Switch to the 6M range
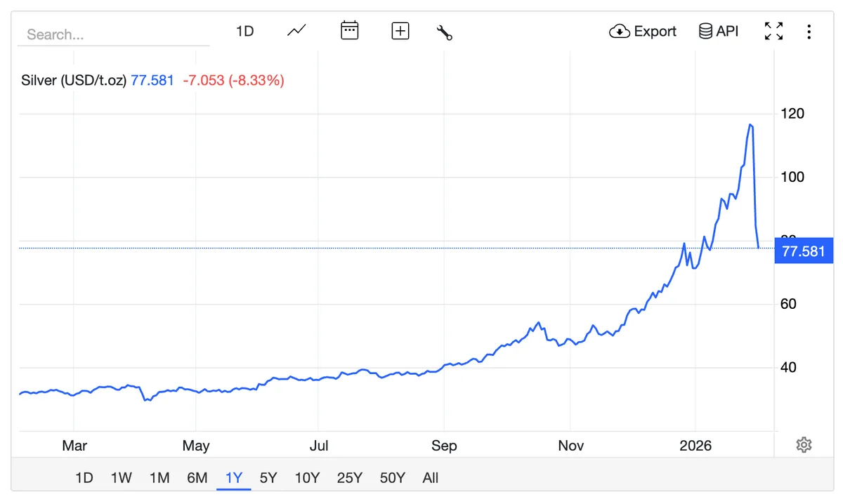This screenshot has width=843, height=504. (197, 478)
